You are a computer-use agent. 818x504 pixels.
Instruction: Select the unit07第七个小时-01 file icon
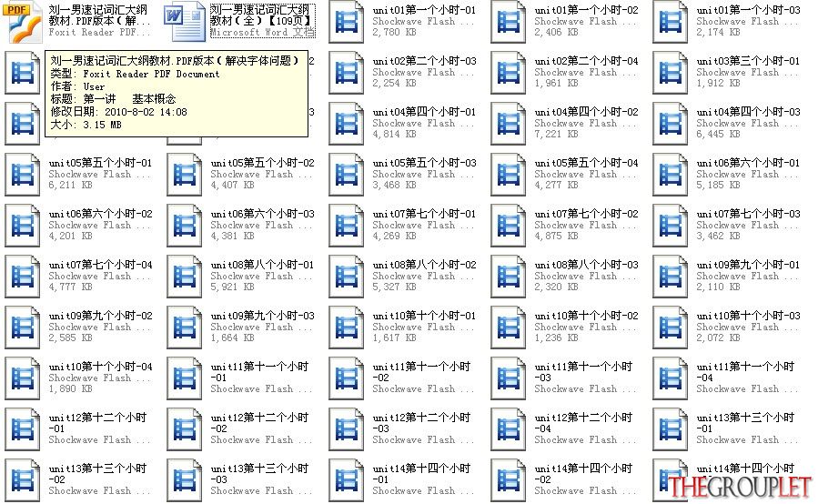point(347,226)
